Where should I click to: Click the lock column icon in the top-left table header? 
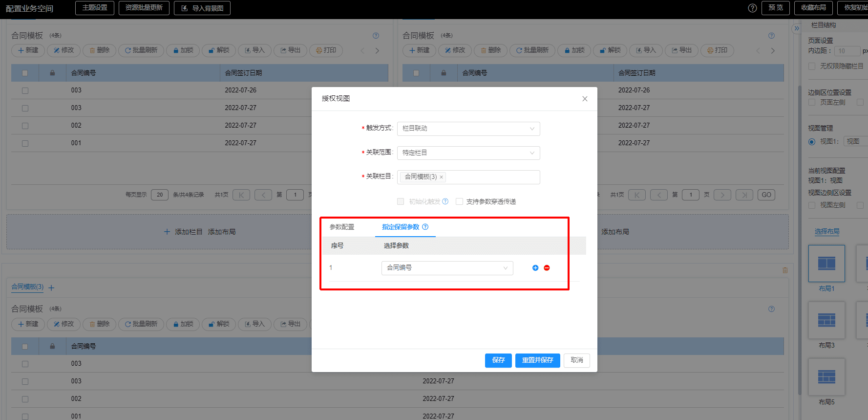point(52,73)
